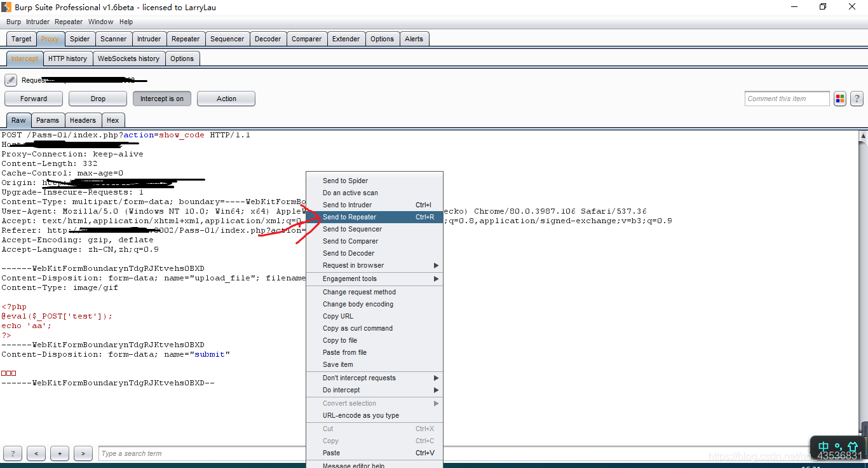Viewport: 868px width, 468px height.
Task: Switch to the Intruder tool tab
Action: coord(149,39)
